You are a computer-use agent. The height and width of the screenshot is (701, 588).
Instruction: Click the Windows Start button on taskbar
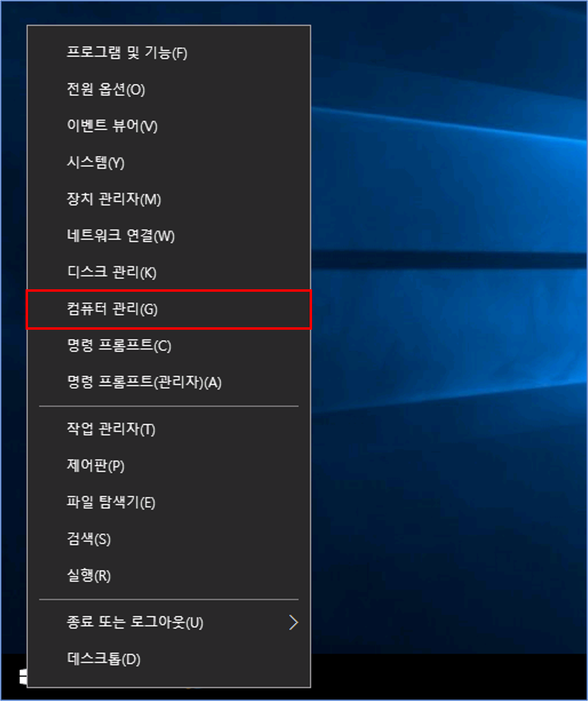click(x=23, y=677)
